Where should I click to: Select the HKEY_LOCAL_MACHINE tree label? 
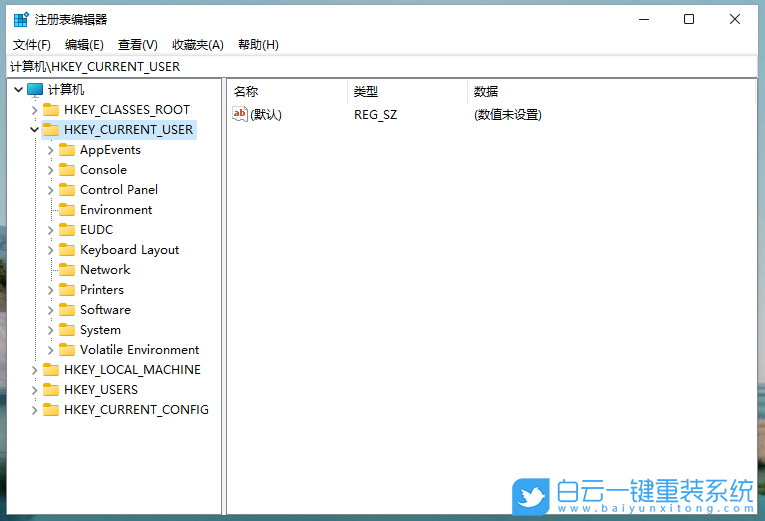(x=132, y=370)
